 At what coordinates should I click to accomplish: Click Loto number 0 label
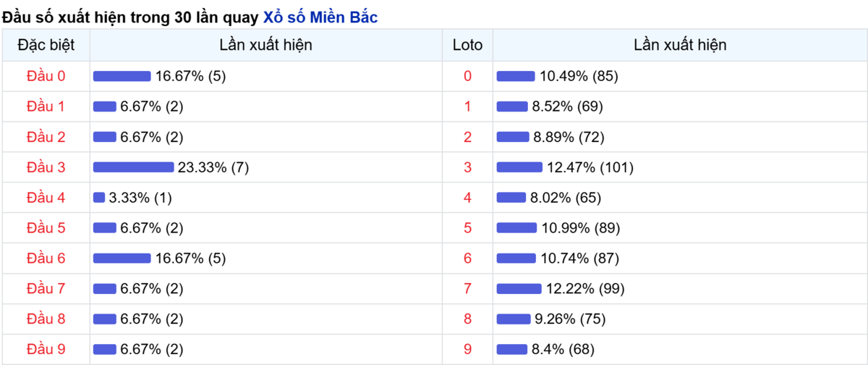click(x=467, y=76)
